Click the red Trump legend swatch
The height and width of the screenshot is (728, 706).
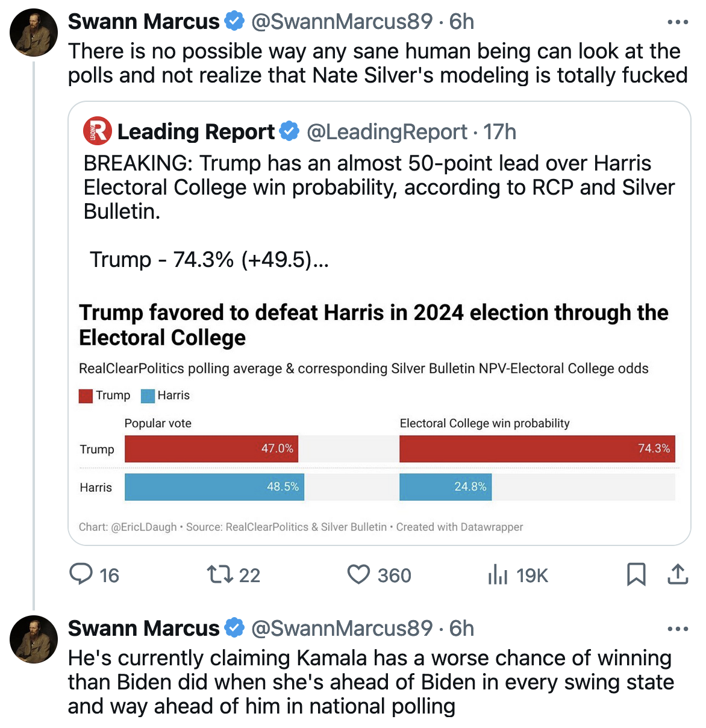[86, 396]
